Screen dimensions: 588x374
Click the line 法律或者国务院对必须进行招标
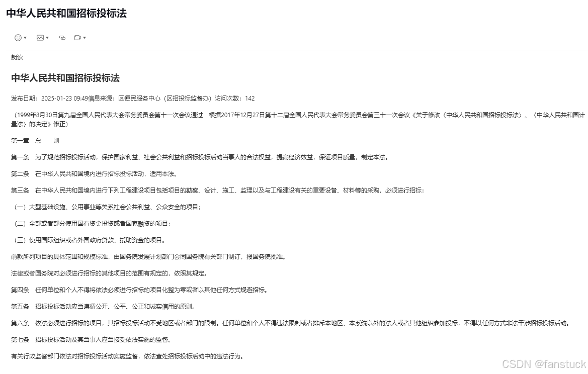(109, 273)
